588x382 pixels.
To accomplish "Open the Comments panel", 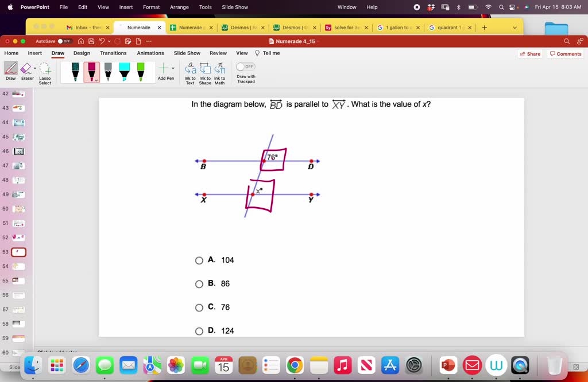I will 565,53.
